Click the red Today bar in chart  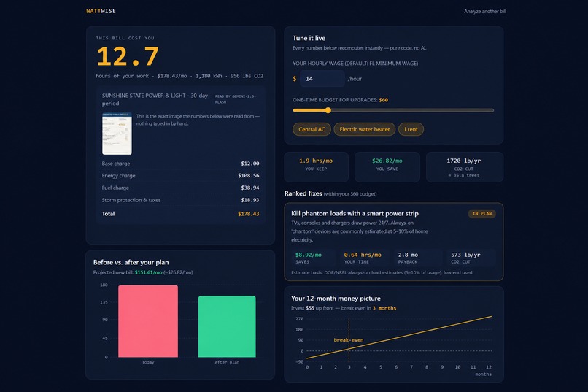148,321
